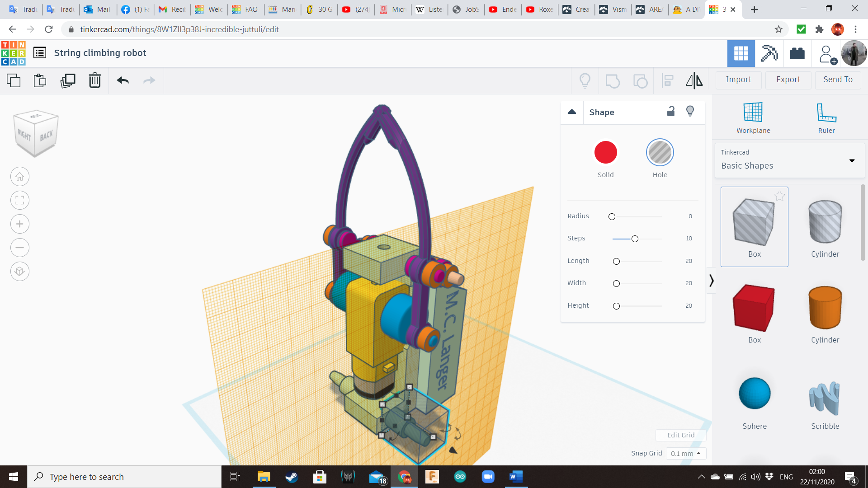Screen dimensions: 868x488
Task: Click Edit Grid button
Action: click(x=681, y=435)
